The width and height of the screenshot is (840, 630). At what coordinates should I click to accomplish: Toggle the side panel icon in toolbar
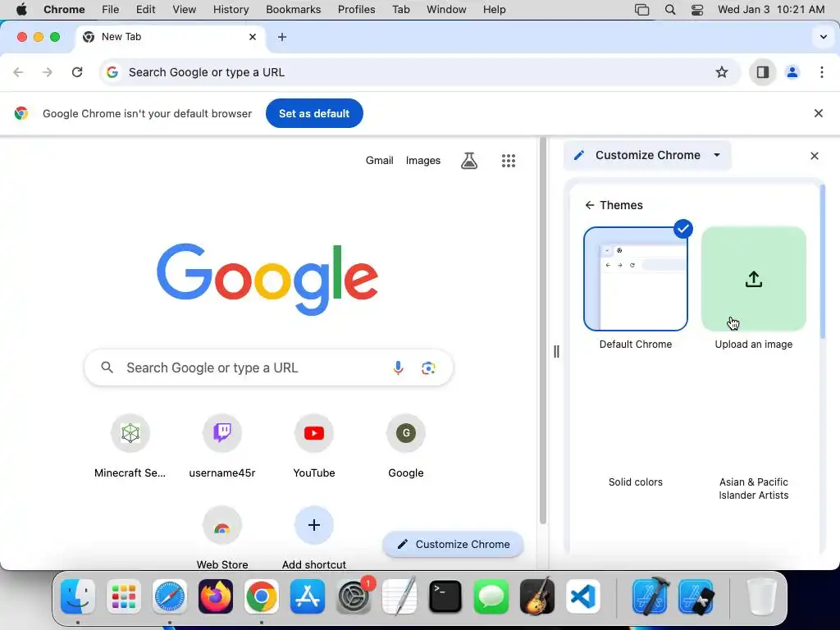coord(762,72)
